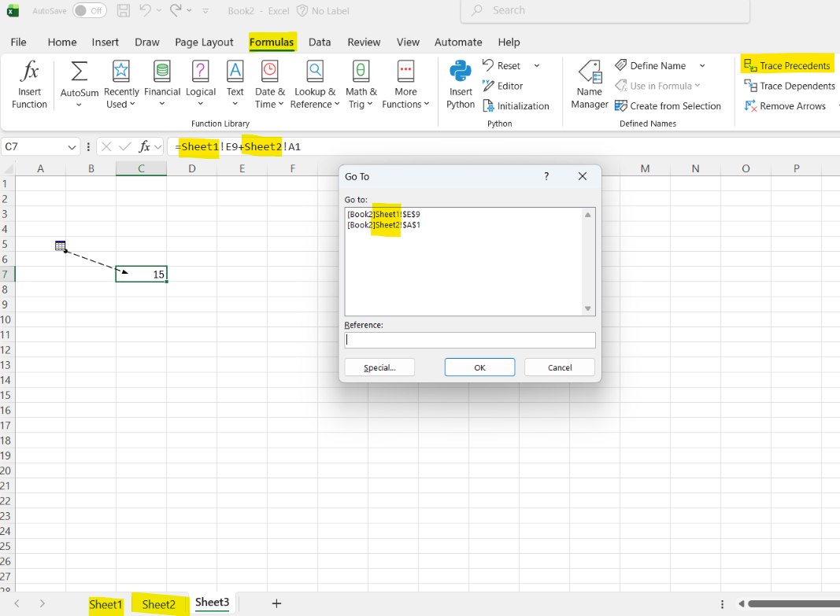Expand the formula bar fx dropdown
Screen dimensions: 840x616
(x=158, y=146)
